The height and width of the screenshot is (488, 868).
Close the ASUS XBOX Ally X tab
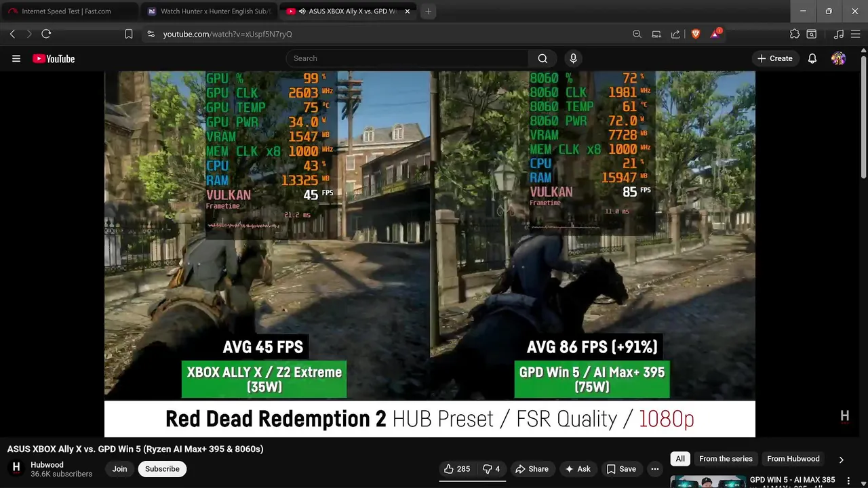408,12
